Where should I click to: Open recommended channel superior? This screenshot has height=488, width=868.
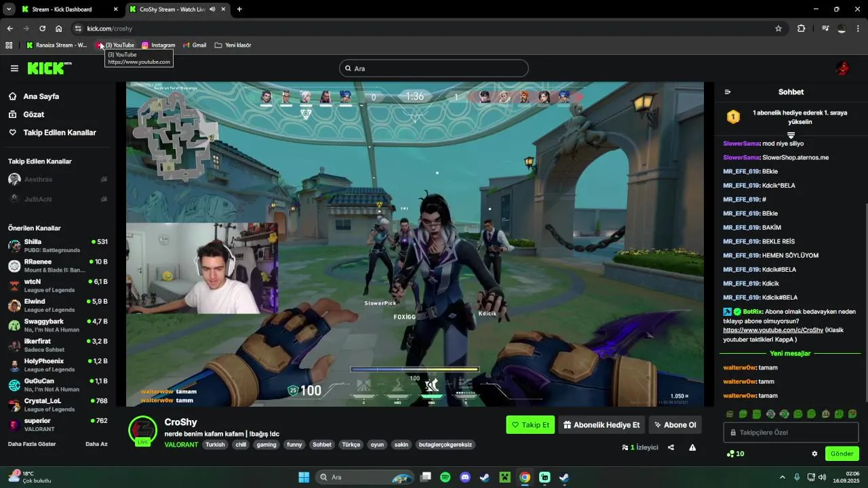(58, 425)
